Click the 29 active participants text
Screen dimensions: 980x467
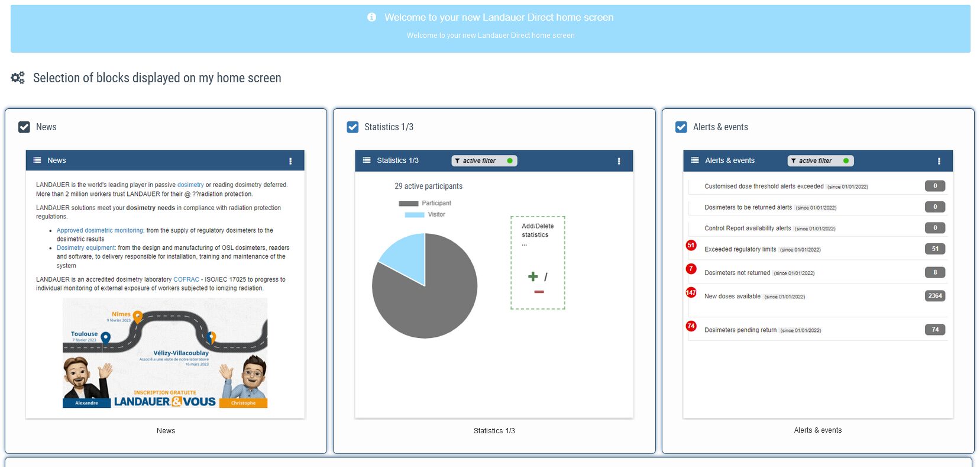click(429, 186)
